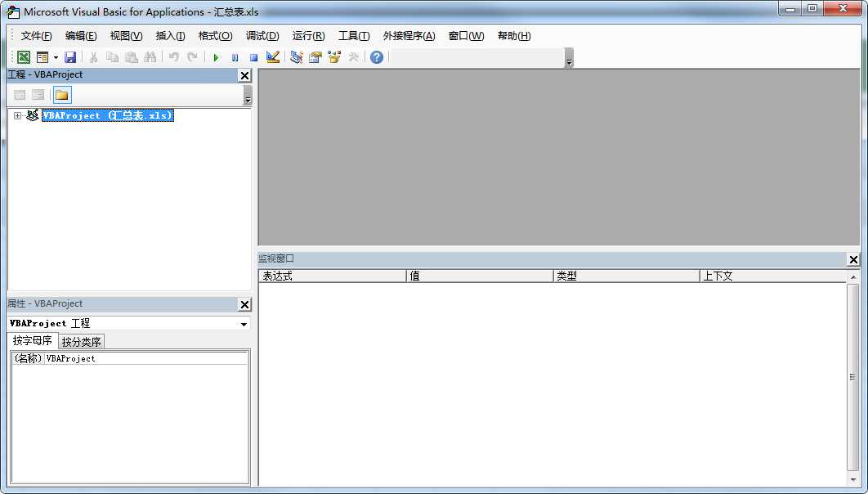Open the 插入(I) menu

pyautogui.click(x=171, y=36)
